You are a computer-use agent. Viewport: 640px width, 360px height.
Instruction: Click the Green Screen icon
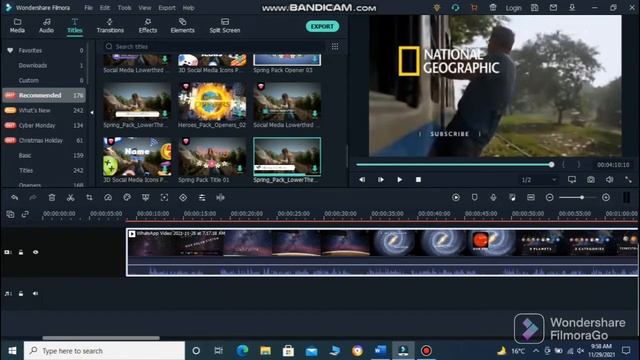click(x=145, y=198)
